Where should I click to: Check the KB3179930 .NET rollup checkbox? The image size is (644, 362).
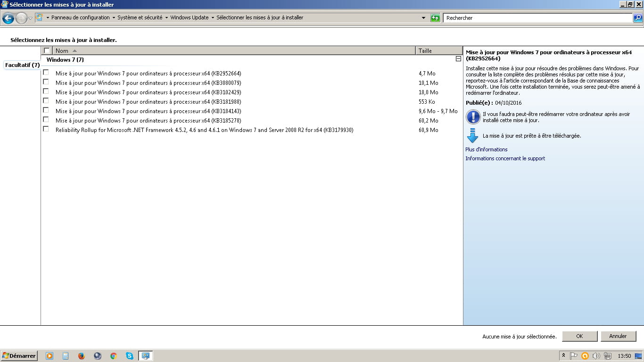46,129
